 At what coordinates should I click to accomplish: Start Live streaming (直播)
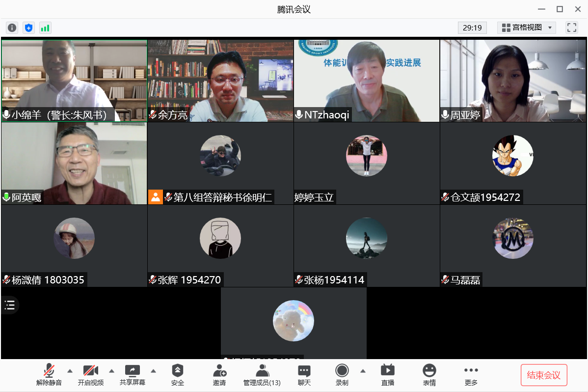pos(388,375)
